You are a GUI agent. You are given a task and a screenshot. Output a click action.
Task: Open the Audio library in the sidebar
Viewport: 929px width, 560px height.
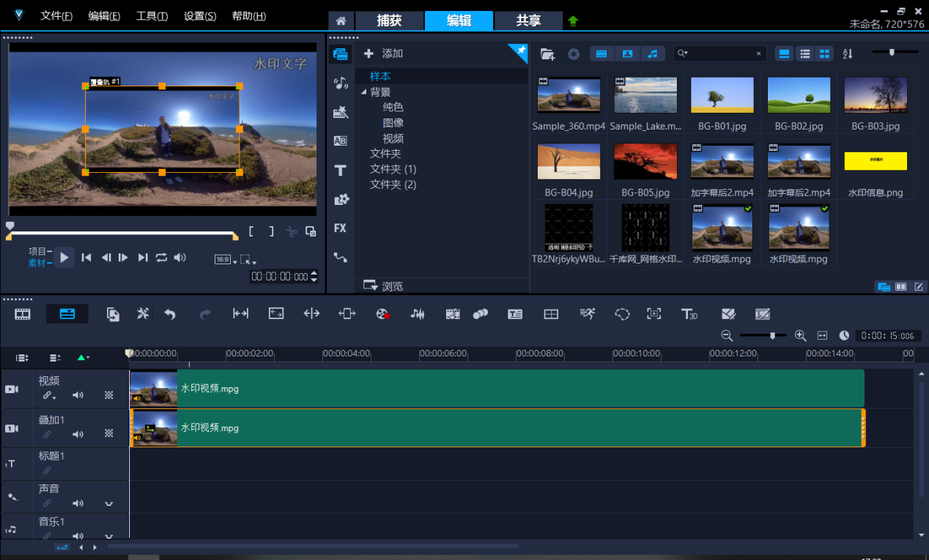point(340,83)
